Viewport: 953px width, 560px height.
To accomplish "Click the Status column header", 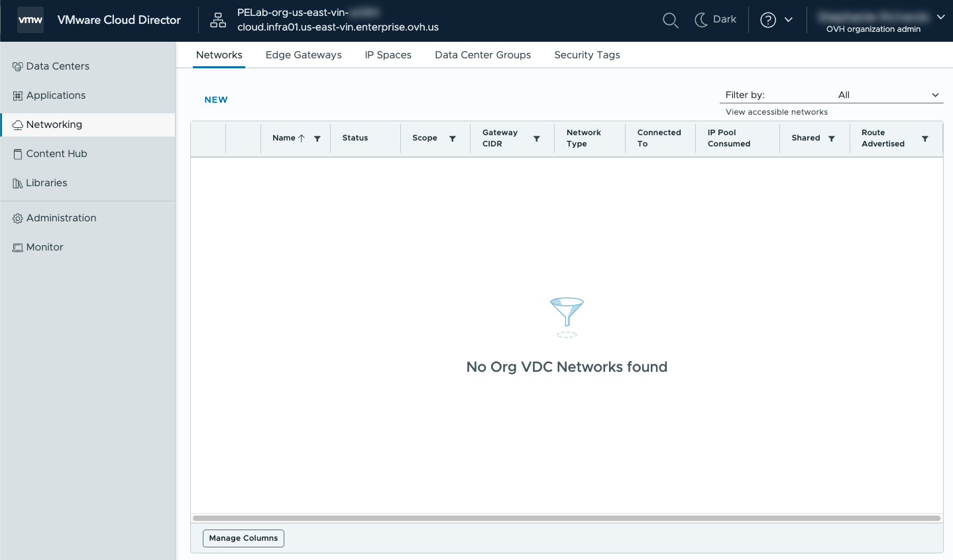I will 355,138.
